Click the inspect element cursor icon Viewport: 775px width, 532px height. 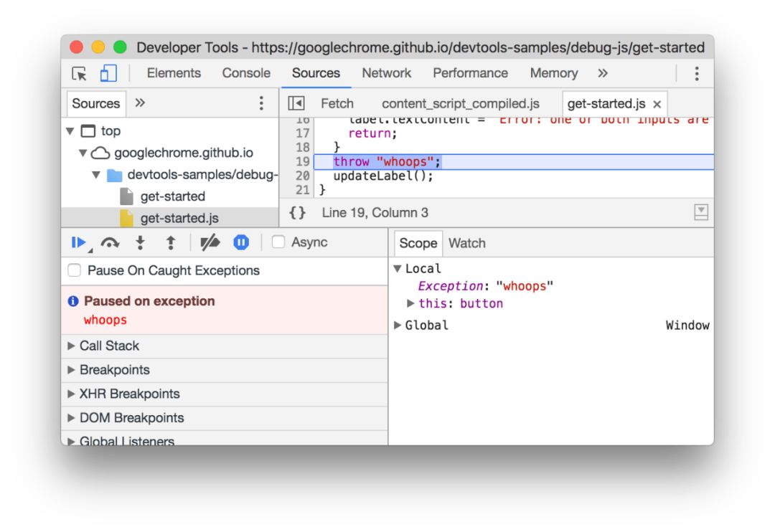pyautogui.click(x=80, y=73)
